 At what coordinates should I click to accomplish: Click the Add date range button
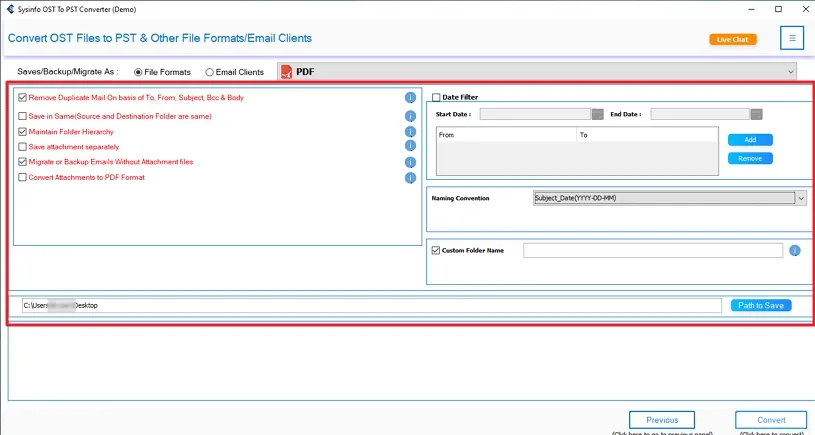[749, 140]
